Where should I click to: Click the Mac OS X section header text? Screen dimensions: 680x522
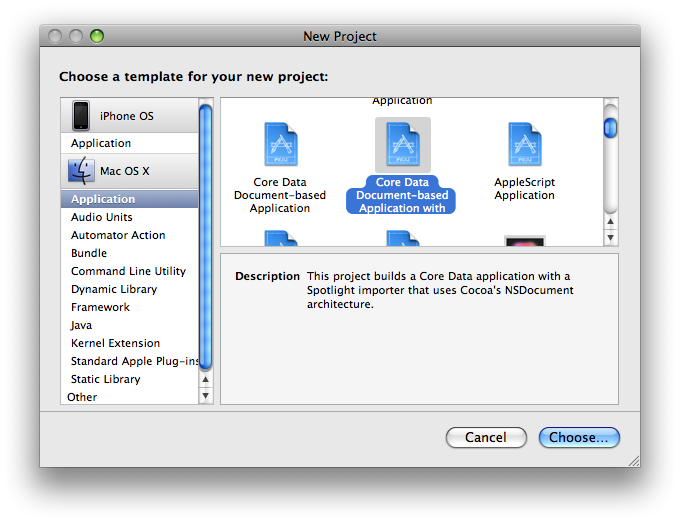pos(124,171)
